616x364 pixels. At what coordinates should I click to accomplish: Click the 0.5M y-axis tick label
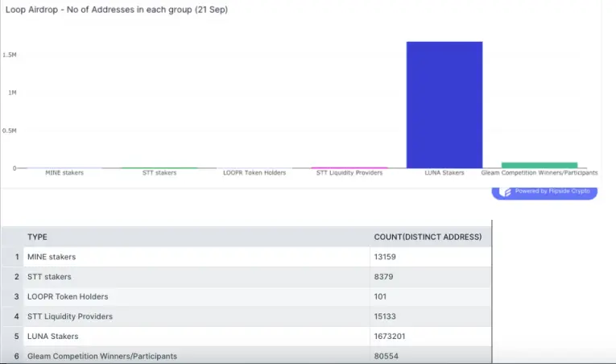point(10,130)
